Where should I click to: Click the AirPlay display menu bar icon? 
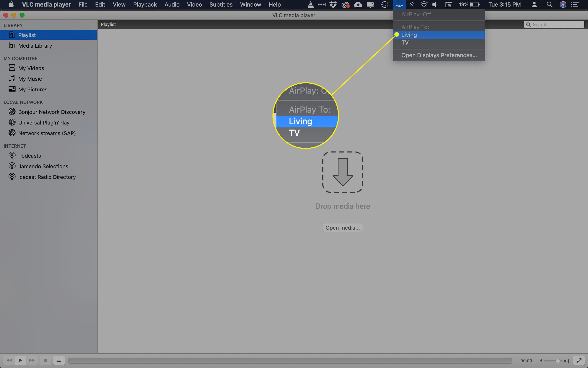pos(399,4)
